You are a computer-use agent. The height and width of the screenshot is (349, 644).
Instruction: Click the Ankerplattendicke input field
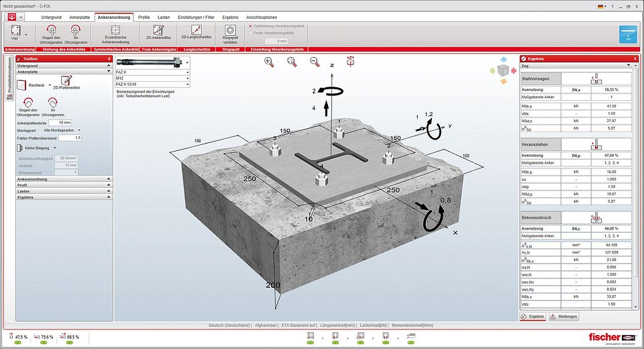click(x=61, y=122)
